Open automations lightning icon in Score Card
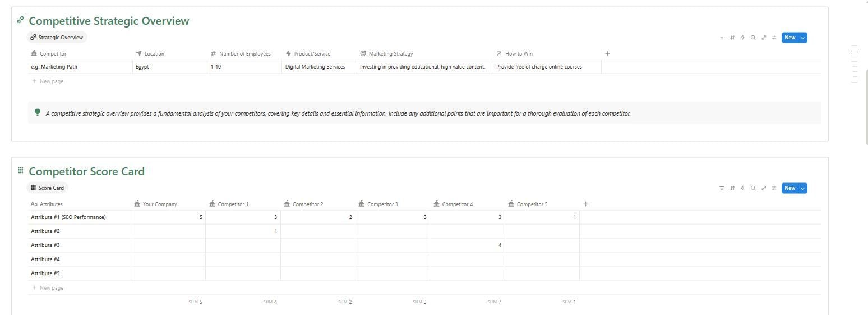Image resolution: width=868 pixels, height=315 pixels. pos(742,188)
